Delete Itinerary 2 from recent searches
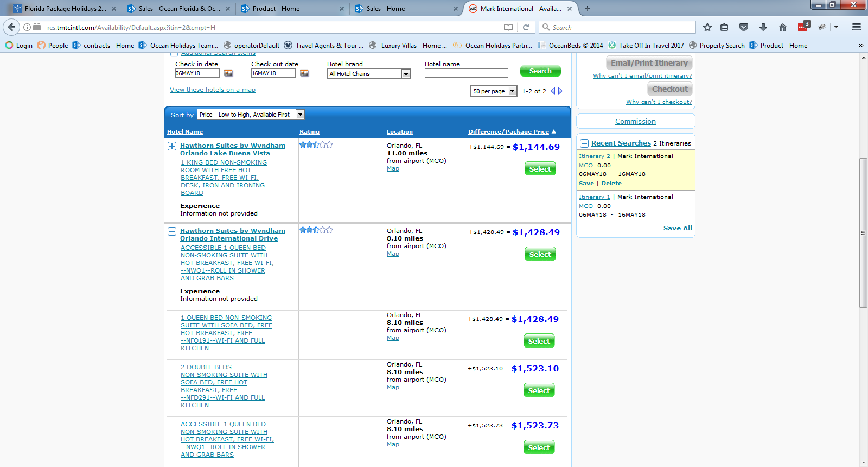The height and width of the screenshot is (467, 868). [611, 184]
